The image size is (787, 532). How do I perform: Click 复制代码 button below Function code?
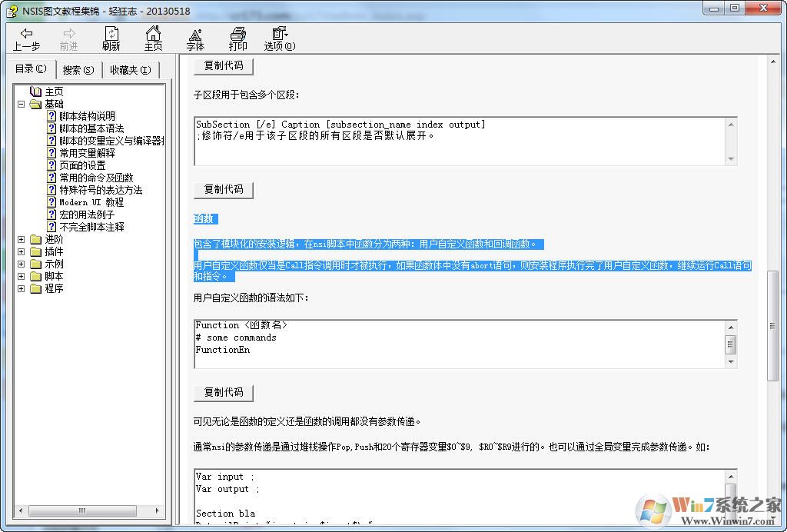[224, 392]
